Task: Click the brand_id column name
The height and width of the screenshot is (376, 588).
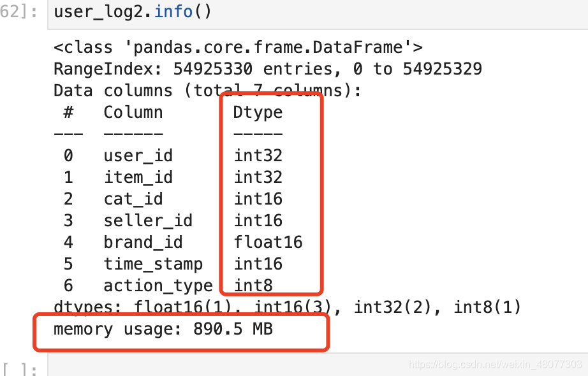Action: point(143,243)
